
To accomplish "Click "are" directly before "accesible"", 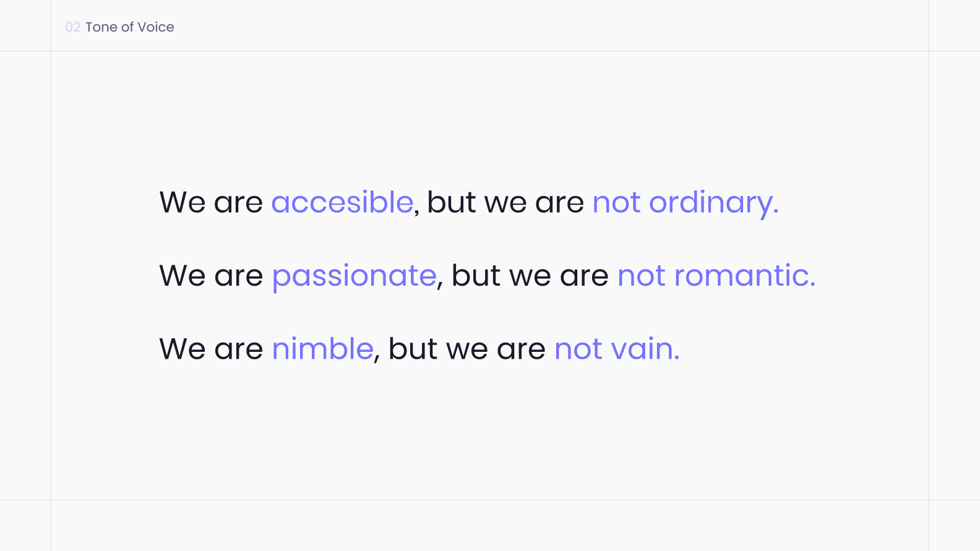I will [x=238, y=205].
